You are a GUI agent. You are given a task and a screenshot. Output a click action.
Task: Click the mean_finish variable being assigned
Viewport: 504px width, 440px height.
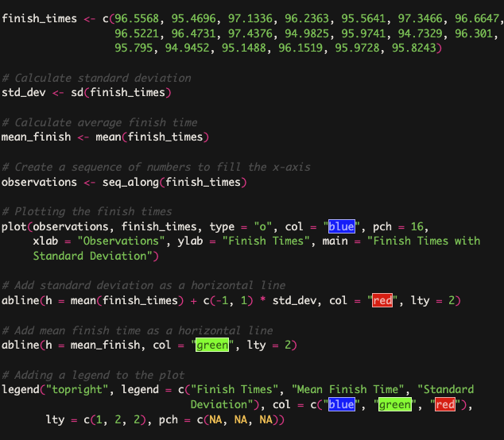36,137
